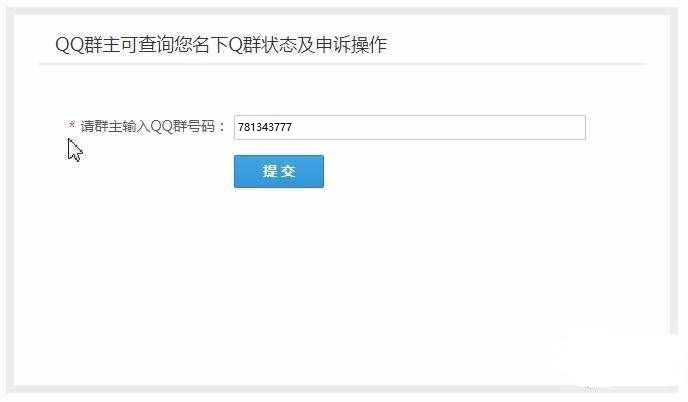Image resolution: width=688 pixels, height=402 pixels.
Task: Click the blue 提交 submit button
Action: [x=279, y=171]
